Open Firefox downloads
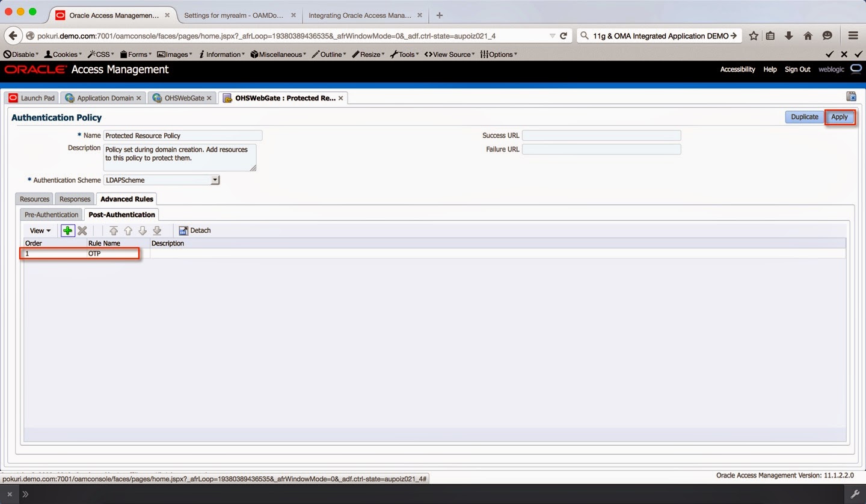This screenshot has height=504, width=866. (x=789, y=35)
